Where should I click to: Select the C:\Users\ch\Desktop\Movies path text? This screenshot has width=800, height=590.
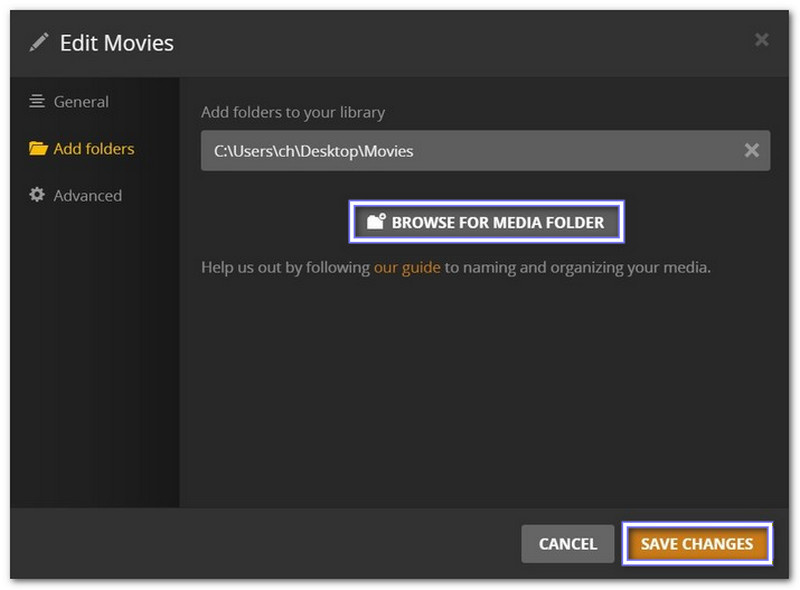pyautogui.click(x=312, y=151)
